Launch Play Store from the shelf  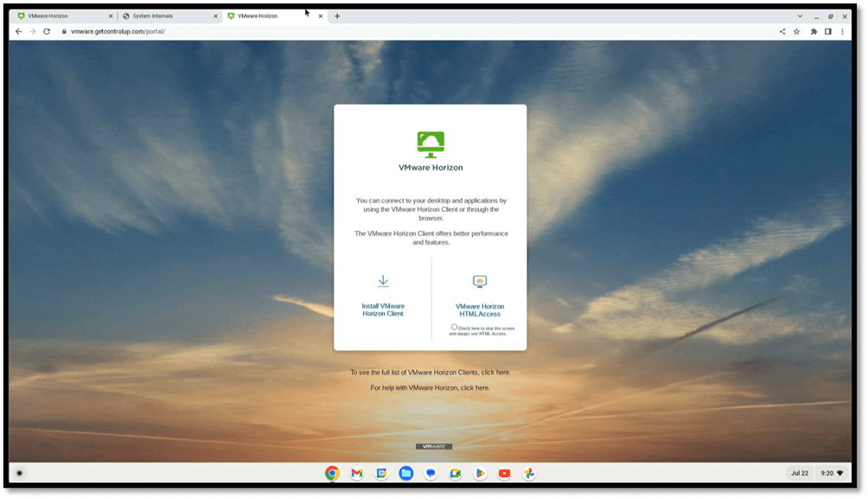point(480,474)
